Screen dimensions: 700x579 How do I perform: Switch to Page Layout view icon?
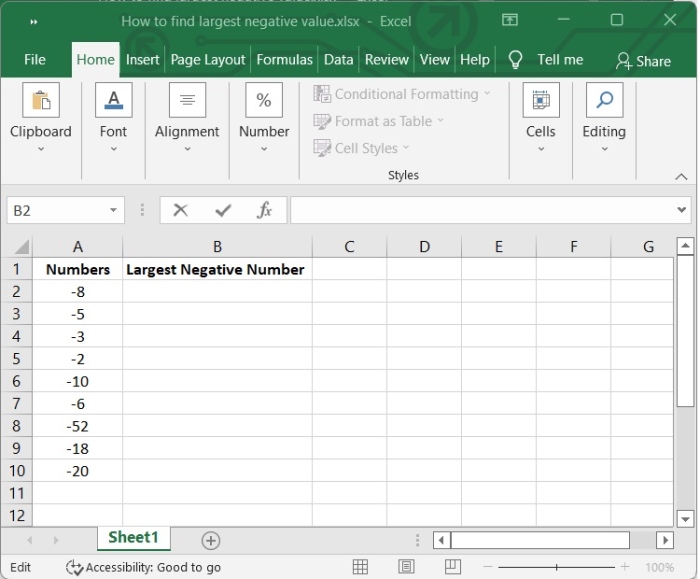[406, 567]
